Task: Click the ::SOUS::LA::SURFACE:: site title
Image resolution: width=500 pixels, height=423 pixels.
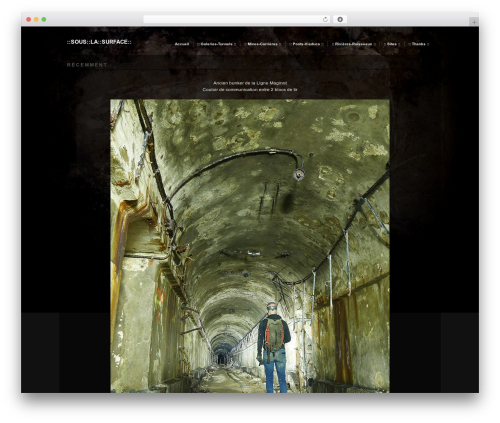Action: click(x=99, y=42)
